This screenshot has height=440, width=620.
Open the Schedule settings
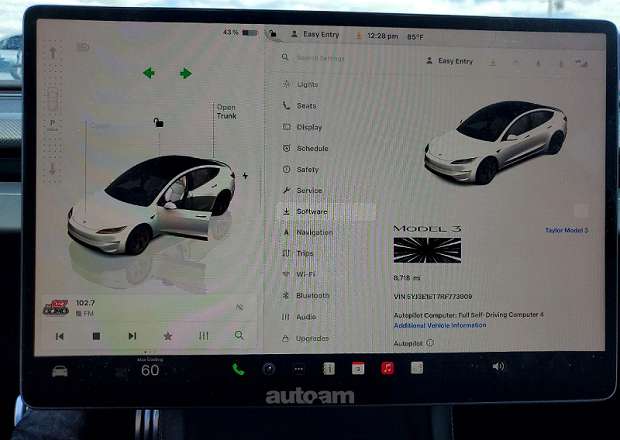(305, 149)
